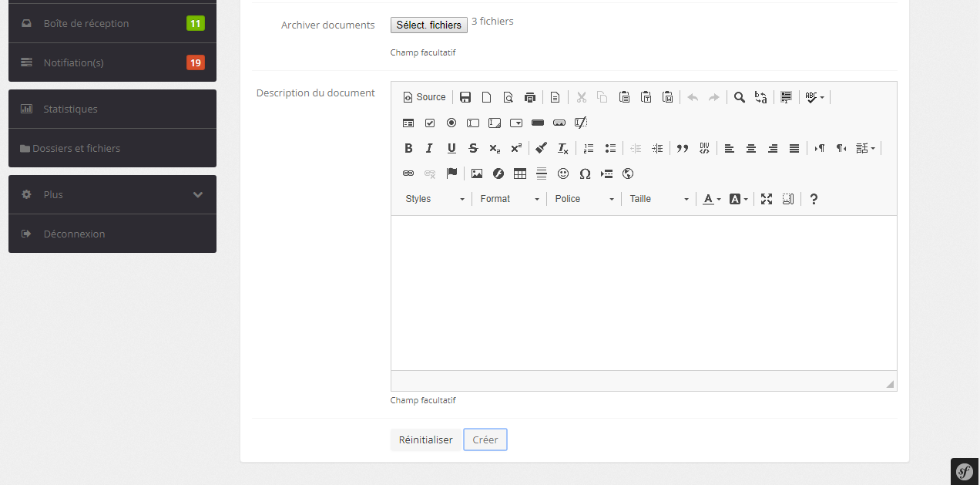The height and width of the screenshot is (485, 980).
Task: Click the Save icon in editor toolbar
Action: (465, 97)
